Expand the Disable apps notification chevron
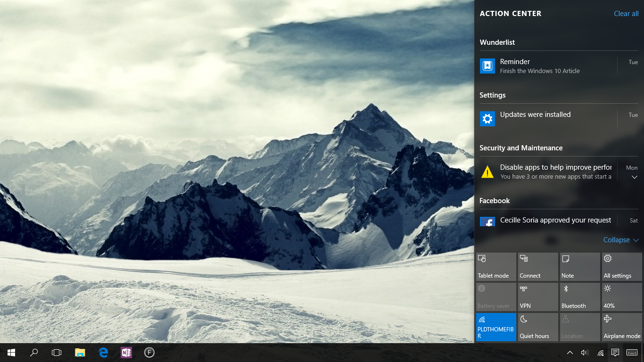This screenshot has width=644, height=362. 635,177
